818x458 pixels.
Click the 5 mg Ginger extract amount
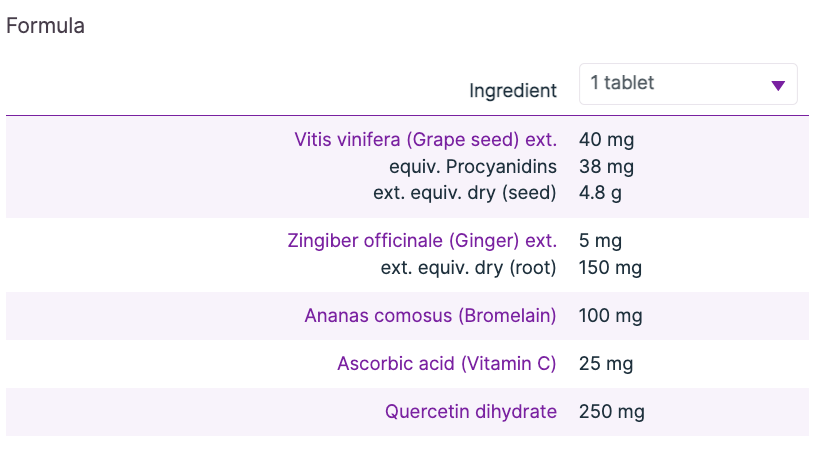(601, 241)
